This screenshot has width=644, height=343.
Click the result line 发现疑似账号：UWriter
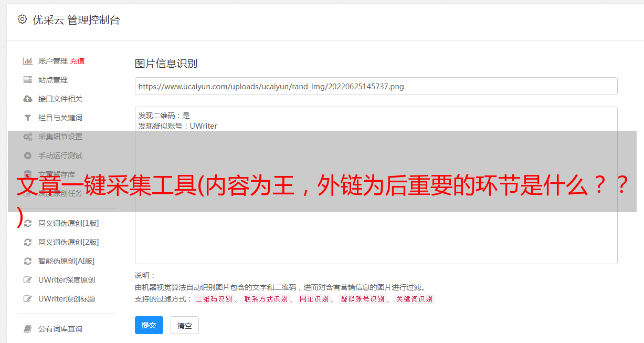[178, 126]
